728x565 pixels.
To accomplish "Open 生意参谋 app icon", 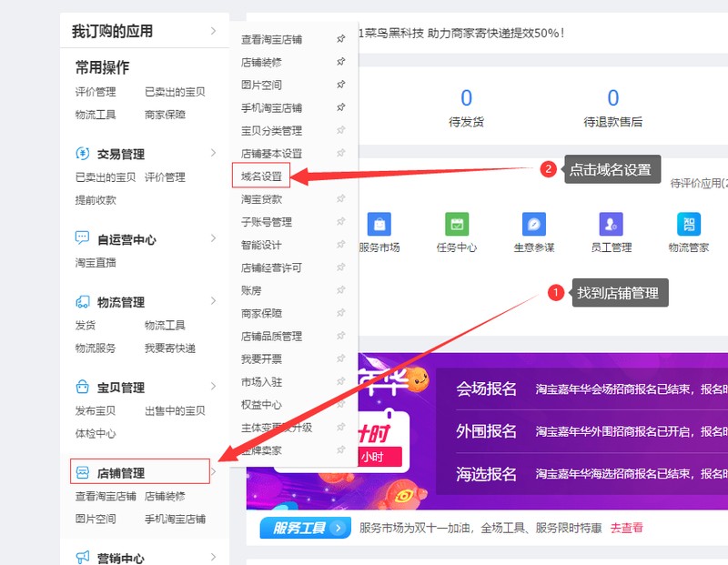I will [x=534, y=224].
